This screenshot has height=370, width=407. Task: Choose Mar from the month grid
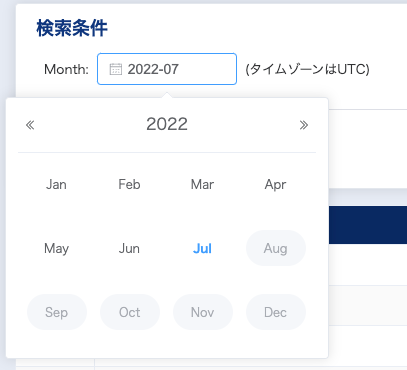point(202,184)
